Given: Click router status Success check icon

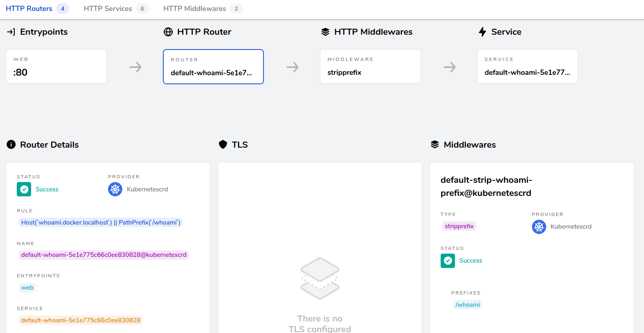Looking at the screenshot, I should tap(24, 189).
